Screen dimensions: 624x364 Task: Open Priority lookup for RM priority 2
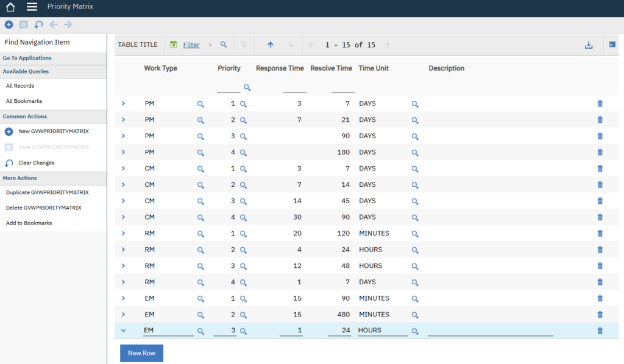coord(243,250)
